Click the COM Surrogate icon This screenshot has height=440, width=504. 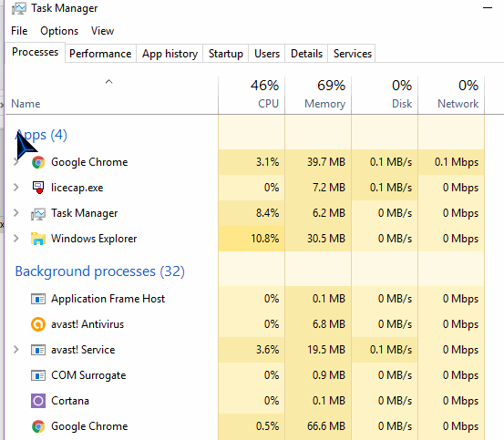point(38,375)
